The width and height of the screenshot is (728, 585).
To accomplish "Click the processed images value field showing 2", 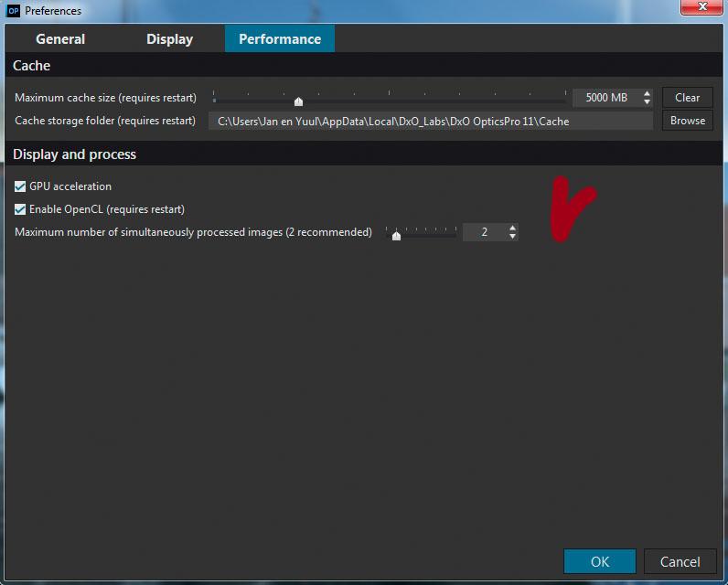I will [x=485, y=232].
